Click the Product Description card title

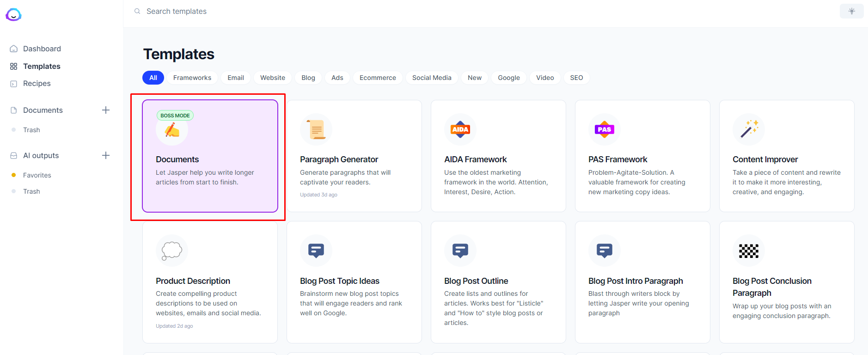[x=193, y=281]
